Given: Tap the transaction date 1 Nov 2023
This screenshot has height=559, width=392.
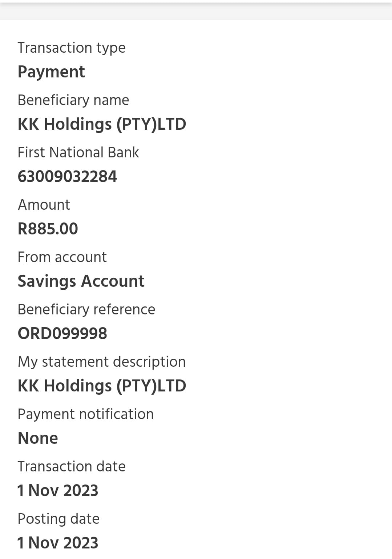Looking at the screenshot, I should pos(58,491).
